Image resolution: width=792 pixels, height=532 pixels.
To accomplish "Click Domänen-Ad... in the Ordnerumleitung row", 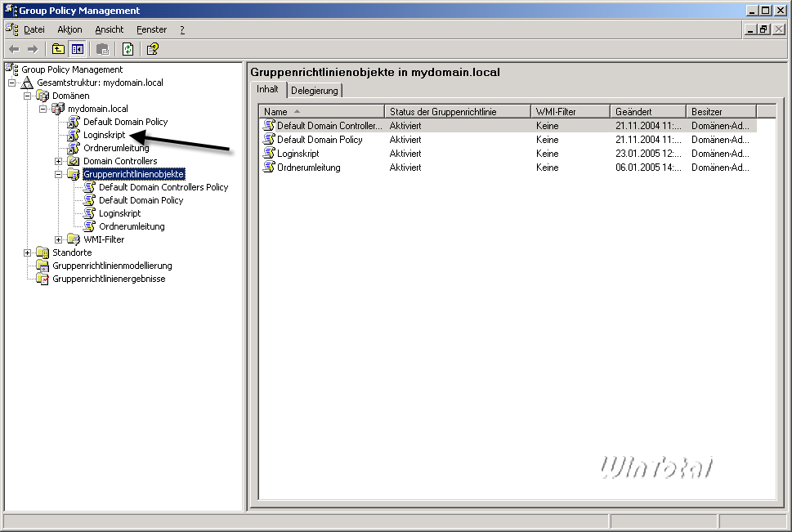I will coord(720,168).
